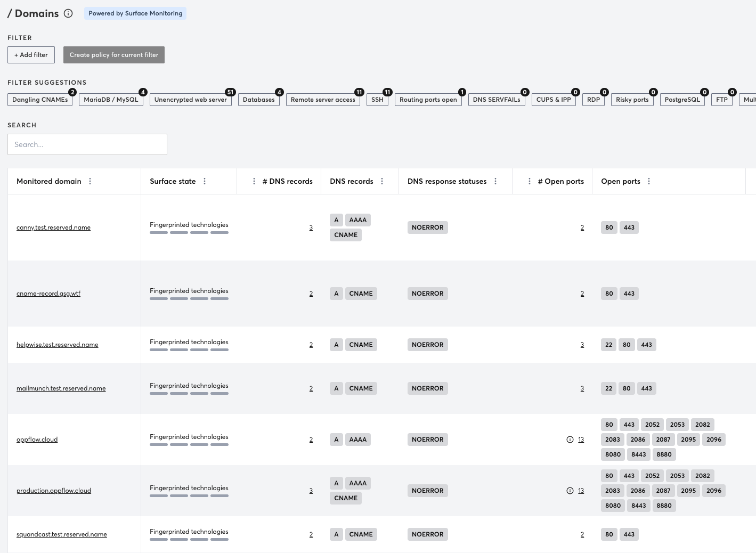Enable the MariaDB / MySQL filter suggestion

[111, 100]
